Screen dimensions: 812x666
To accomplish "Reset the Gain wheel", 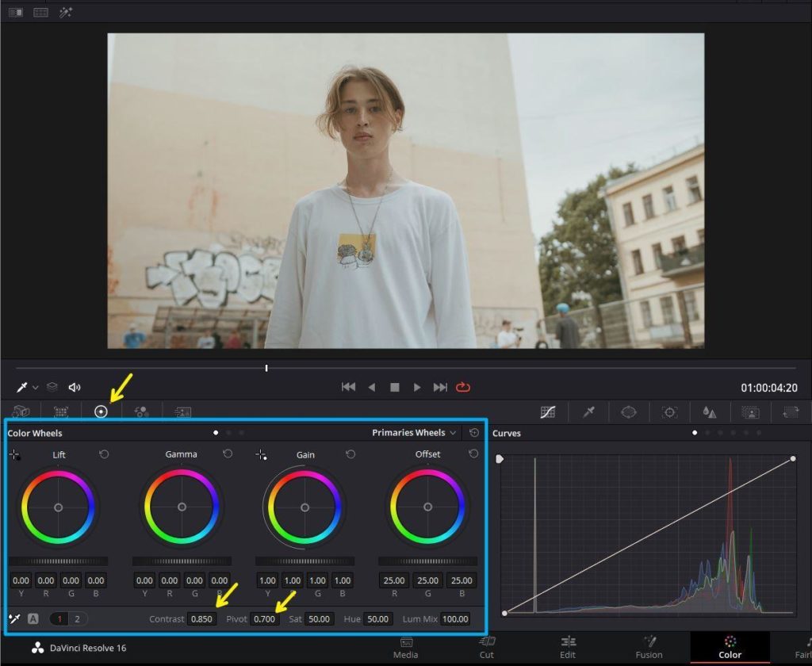I will (350, 454).
